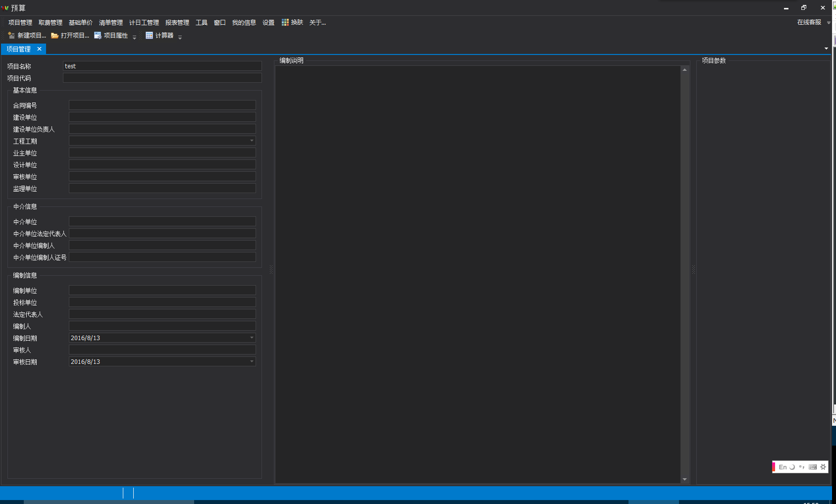This screenshot has width=836, height=504.
Task: Open the 审核日期 date picker dropdown
Action: coord(252,361)
